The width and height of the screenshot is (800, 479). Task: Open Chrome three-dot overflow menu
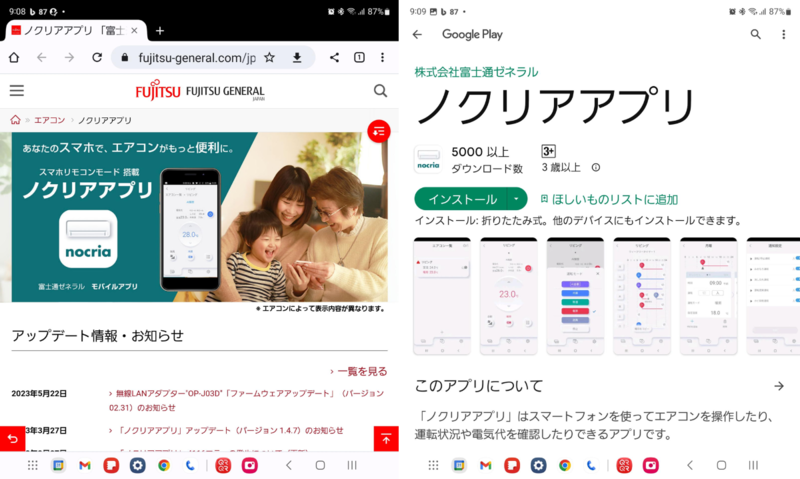[x=382, y=58]
